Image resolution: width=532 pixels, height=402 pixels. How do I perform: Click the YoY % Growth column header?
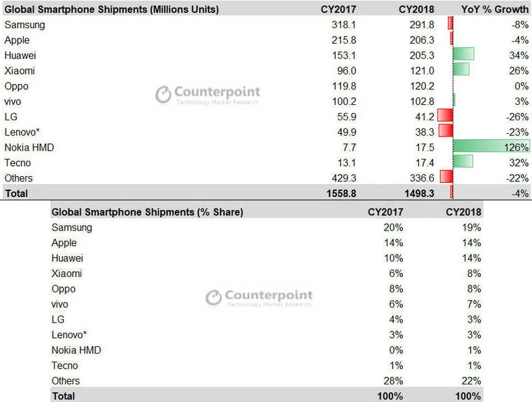pos(495,9)
